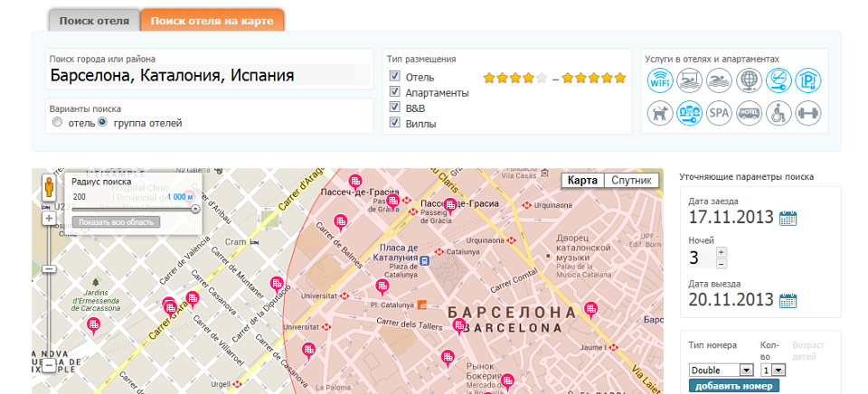This screenshot has height=394, width=868.
Task: Click the map zoom level slider handle
Action: (49, 269)
